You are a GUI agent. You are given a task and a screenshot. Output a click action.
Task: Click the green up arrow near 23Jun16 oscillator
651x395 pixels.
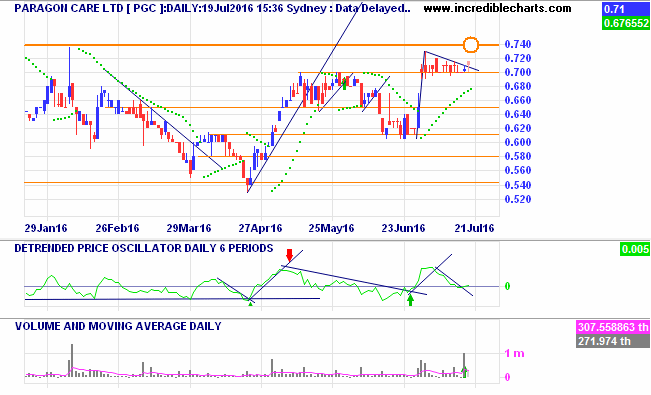point(410,300)
